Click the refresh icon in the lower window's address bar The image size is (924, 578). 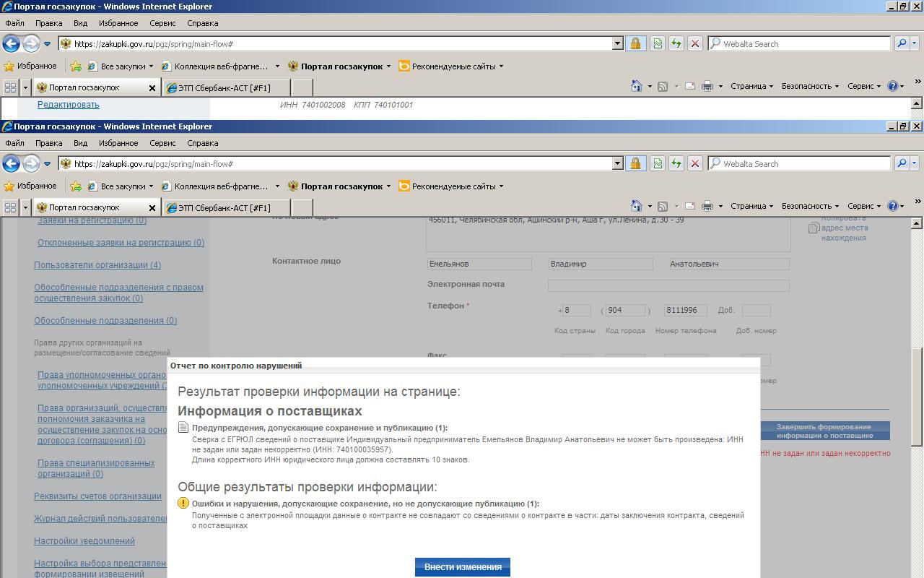[x=676, y=164]
